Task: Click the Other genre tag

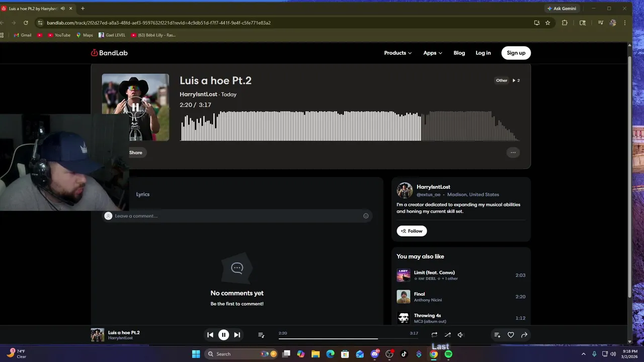Action: tap(502, 80)
